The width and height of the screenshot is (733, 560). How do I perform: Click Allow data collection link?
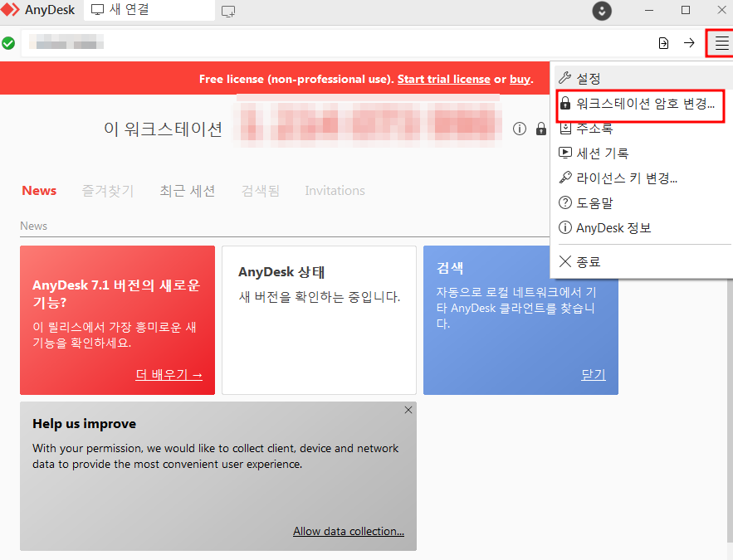click(349, 531)
